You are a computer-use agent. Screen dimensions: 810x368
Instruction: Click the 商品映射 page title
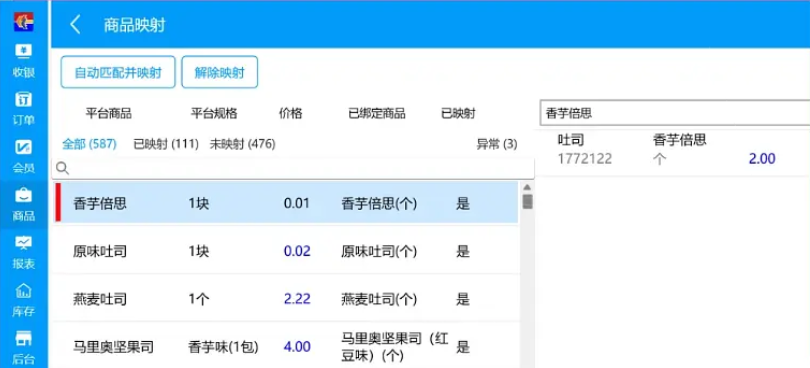point(134,25)
